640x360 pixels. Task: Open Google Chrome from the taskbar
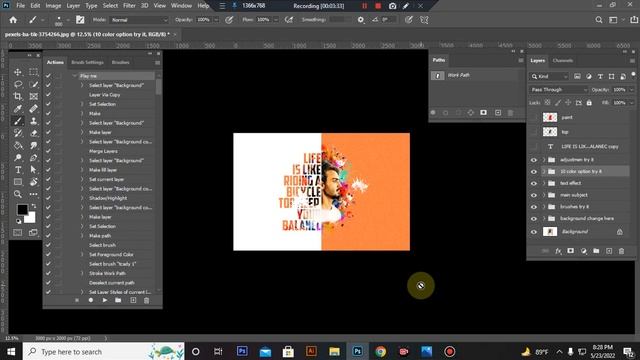point(380,351)
